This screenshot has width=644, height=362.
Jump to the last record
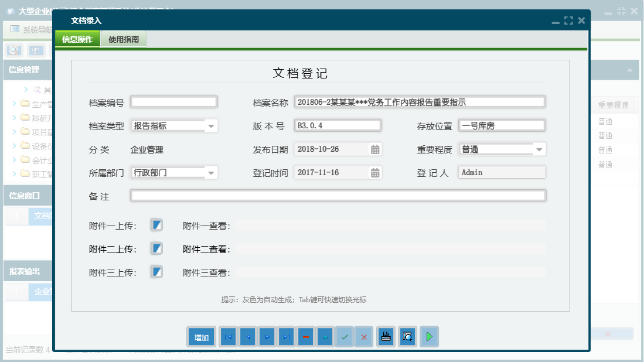[287, 337]
